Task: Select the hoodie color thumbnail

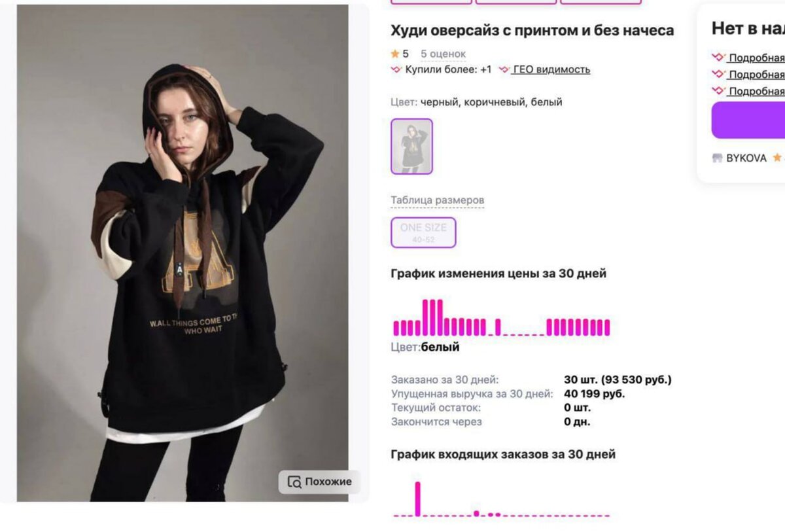Action: [x=411, y=146]
